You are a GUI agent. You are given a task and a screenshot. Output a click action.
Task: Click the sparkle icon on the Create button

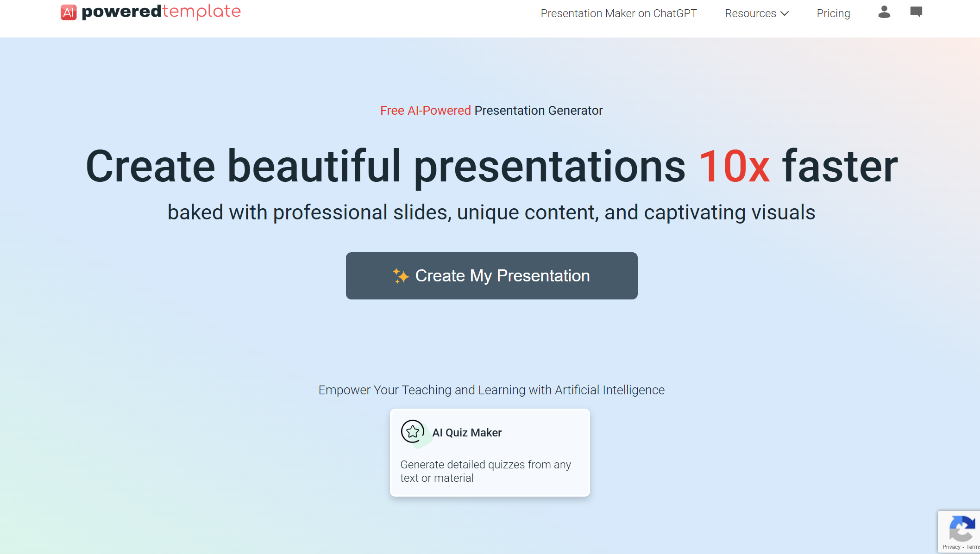click(401, 276)
